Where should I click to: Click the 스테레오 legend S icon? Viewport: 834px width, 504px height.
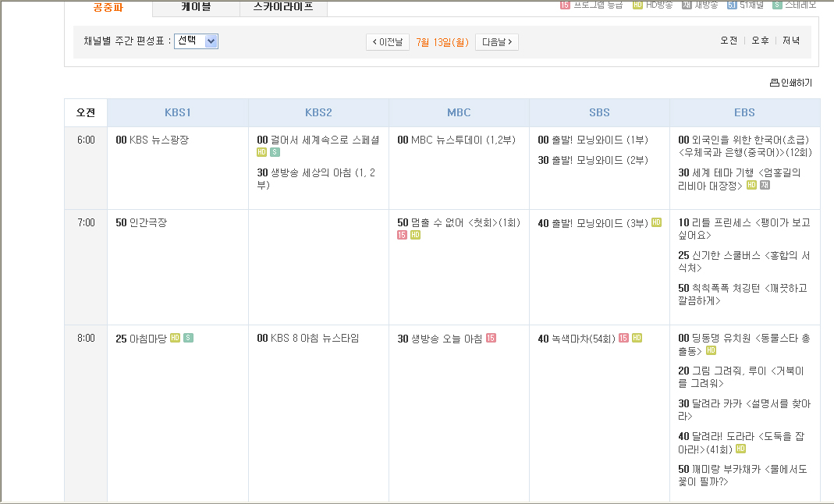pos(777,5)
